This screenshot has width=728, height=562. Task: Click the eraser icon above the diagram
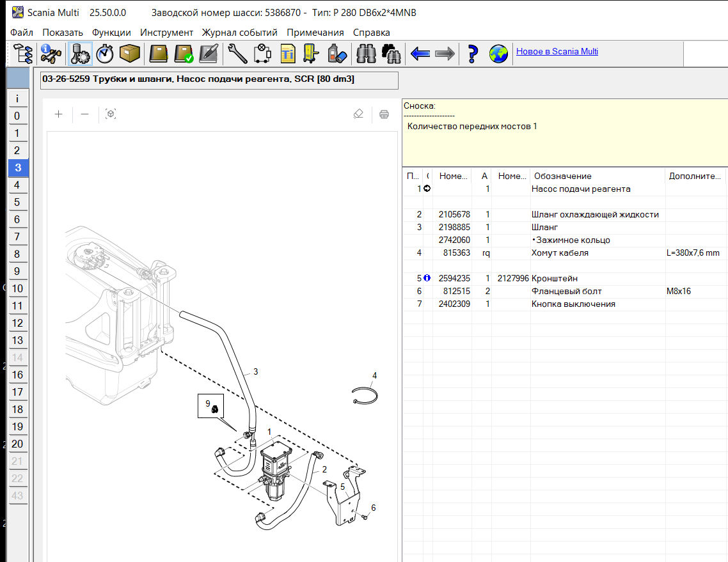[x=358, y=114]
